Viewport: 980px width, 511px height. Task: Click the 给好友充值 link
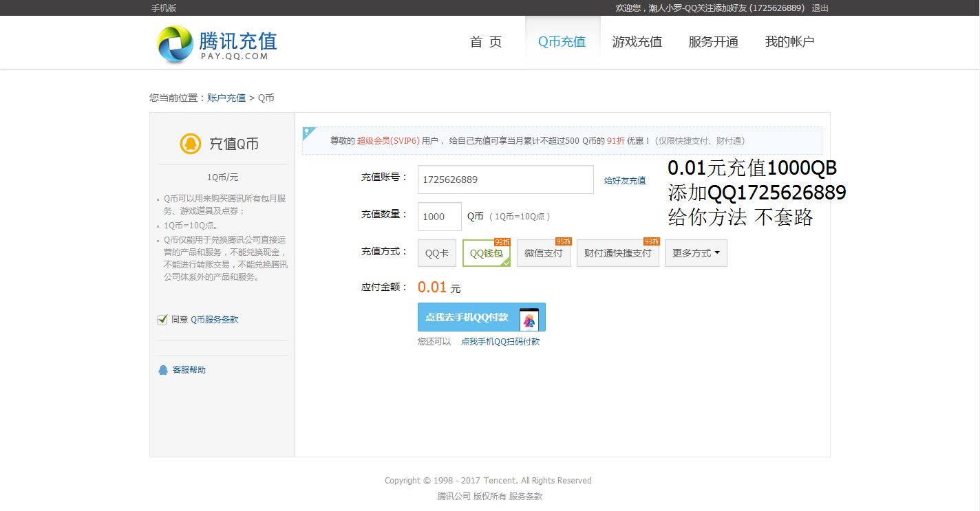coord(625,180)
